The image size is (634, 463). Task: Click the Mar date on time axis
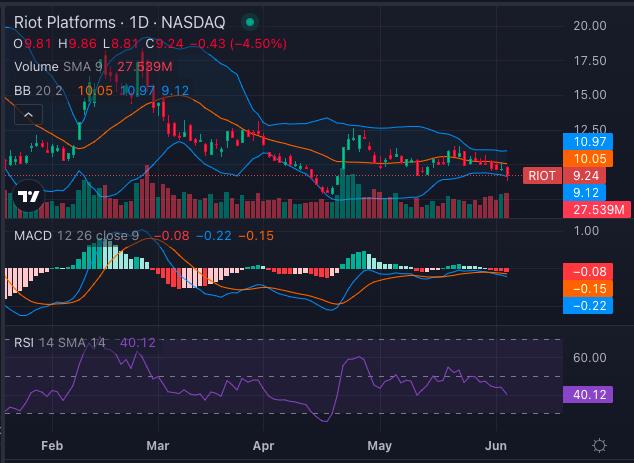click(158, 446)
